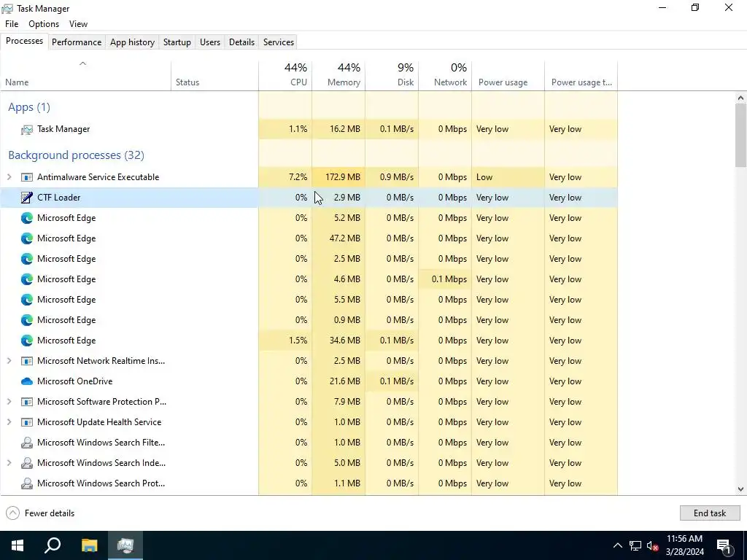Click the Low power usage cell
The image size is (747, 560).
tap(508, 177)
